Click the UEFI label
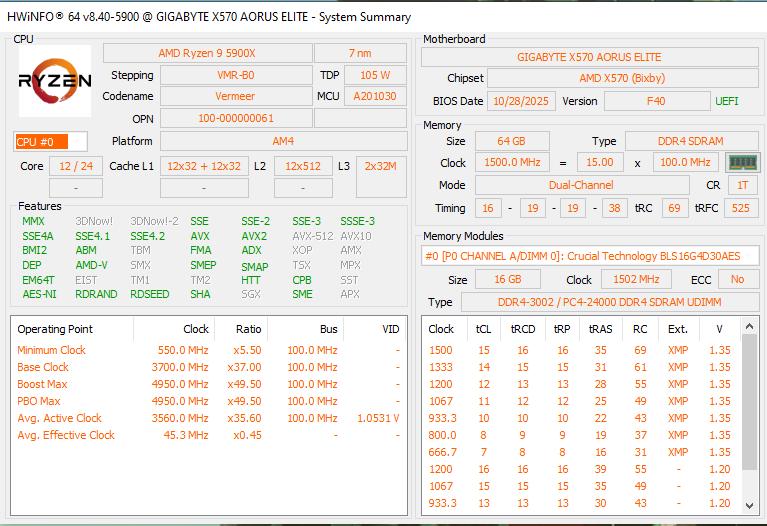The height and width of the screenshot is (526, 767). point(727,101)
